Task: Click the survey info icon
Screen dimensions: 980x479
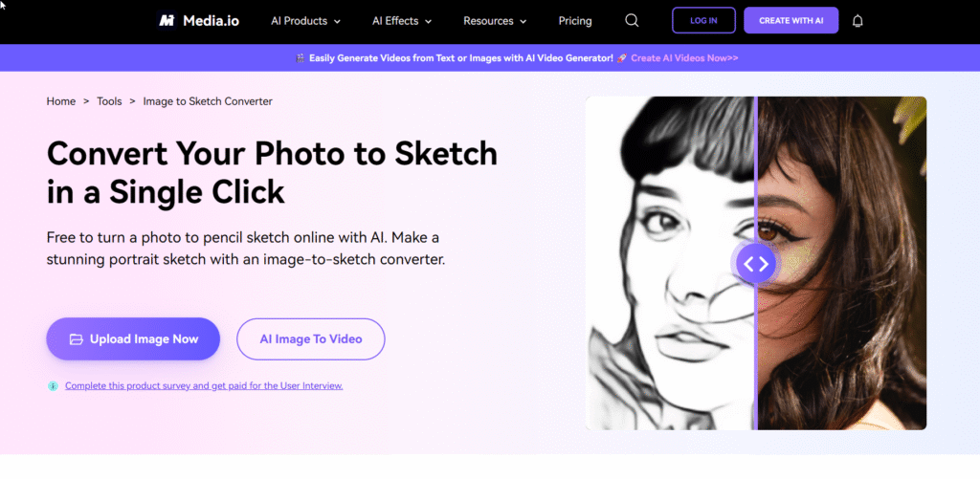Action: (54, 386)
